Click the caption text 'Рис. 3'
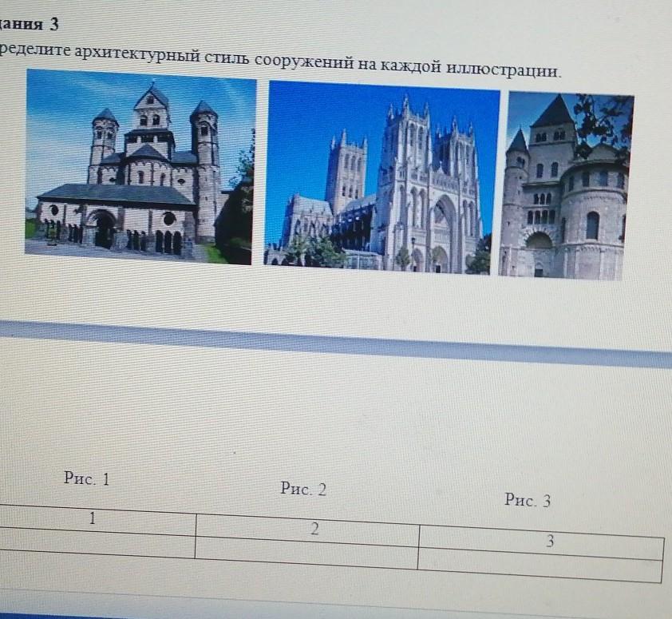 (528, 500)
